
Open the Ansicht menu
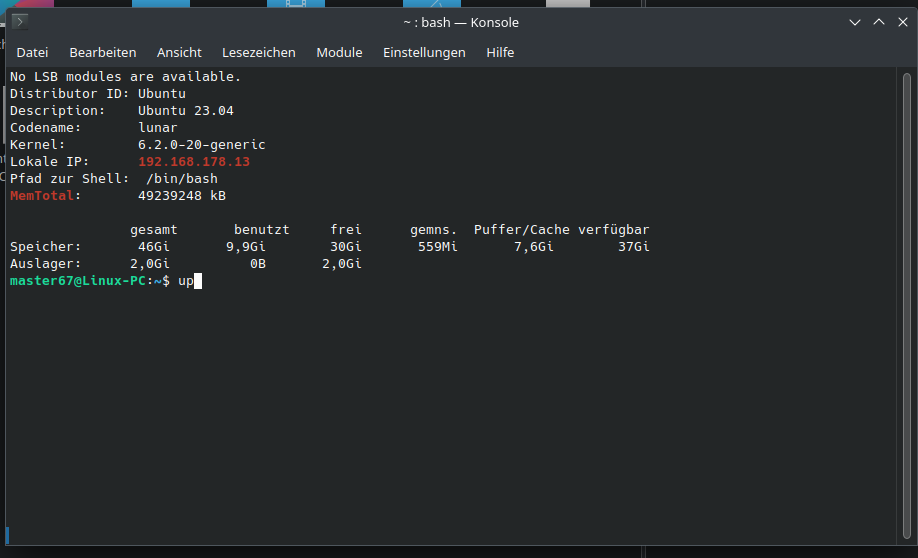point(179,53)
